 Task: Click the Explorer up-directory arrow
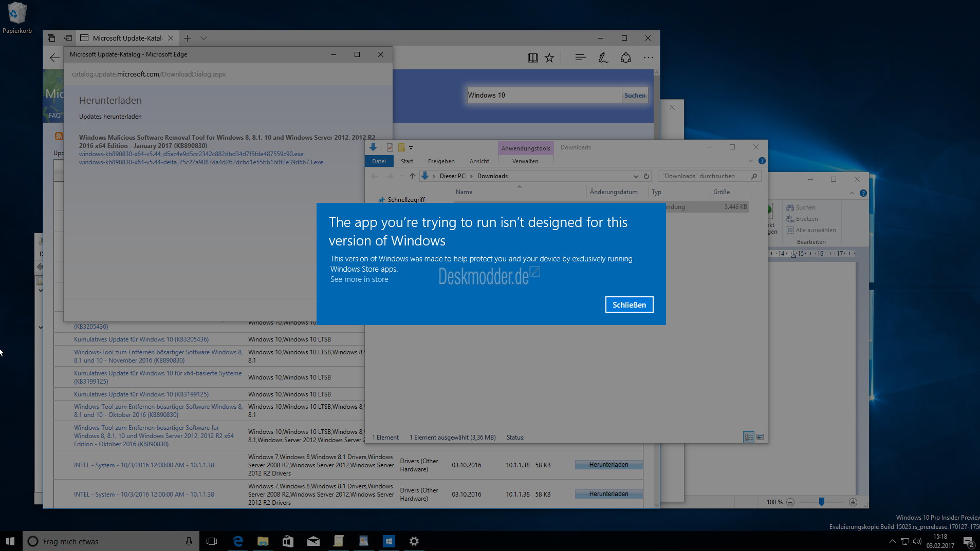click(412, 176)
